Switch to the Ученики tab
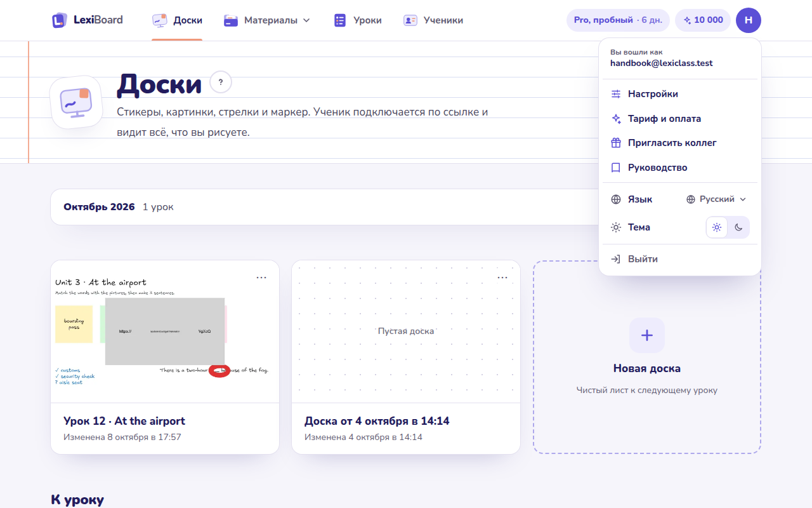This screenshot has height=508, width=812. tap(433, 20)
